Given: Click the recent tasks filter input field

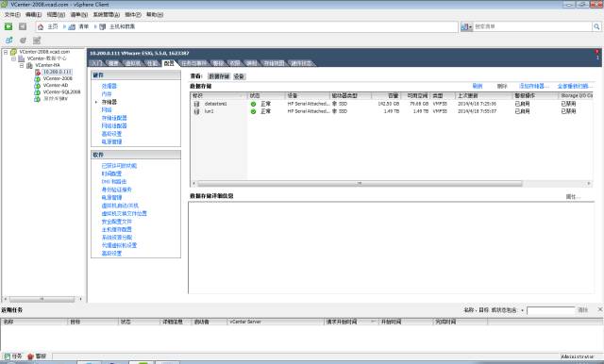Looking at the screenshot, I should point(550,310).
